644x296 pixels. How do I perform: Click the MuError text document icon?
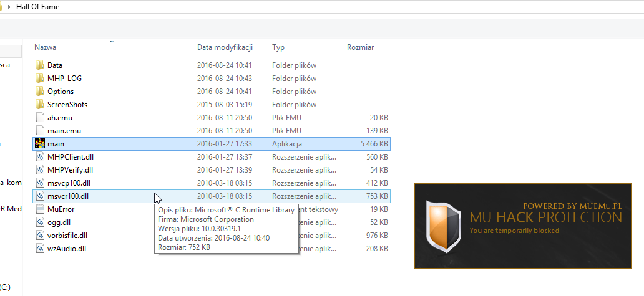pyautogui.click(x=39, y=209)
